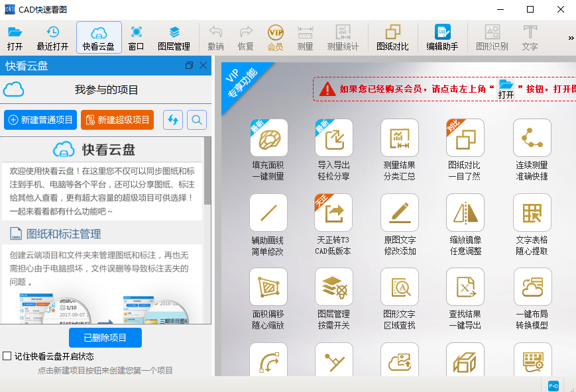This screenshot has height=392, width=576.
Task: Open 测量结果 分类汇总 feature icon
Action: [400, 138]
